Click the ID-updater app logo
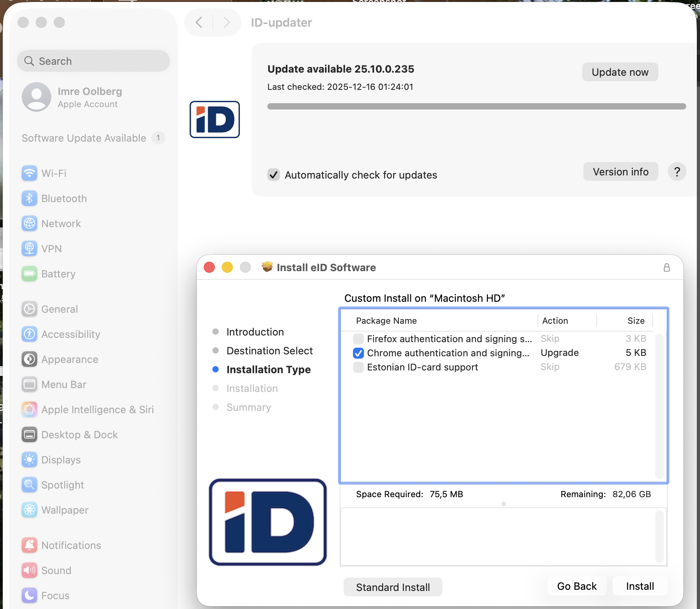This screenshot has height=609, width=700. pyautogui.click(x=215, y=120)
